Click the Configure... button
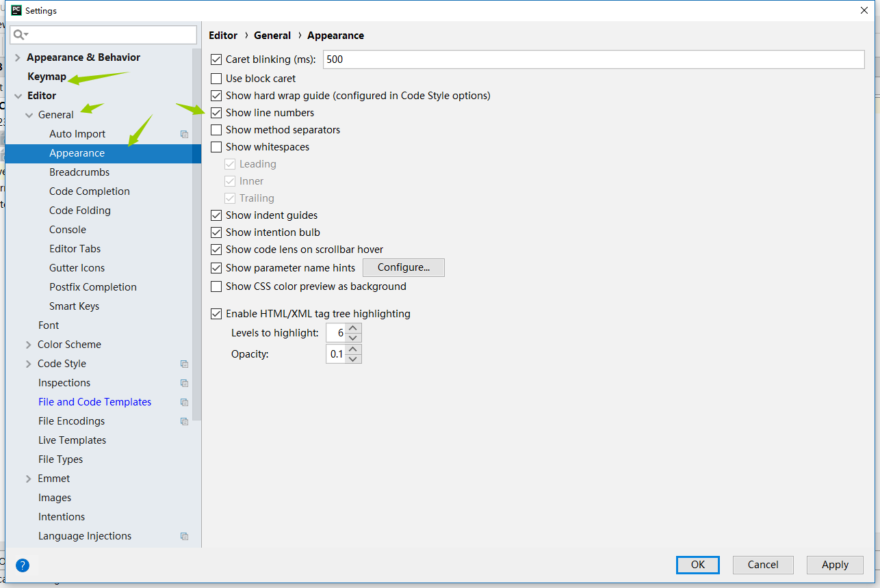Screen dimensions: 880x588 pyautogui.click(x=403, y=267)
